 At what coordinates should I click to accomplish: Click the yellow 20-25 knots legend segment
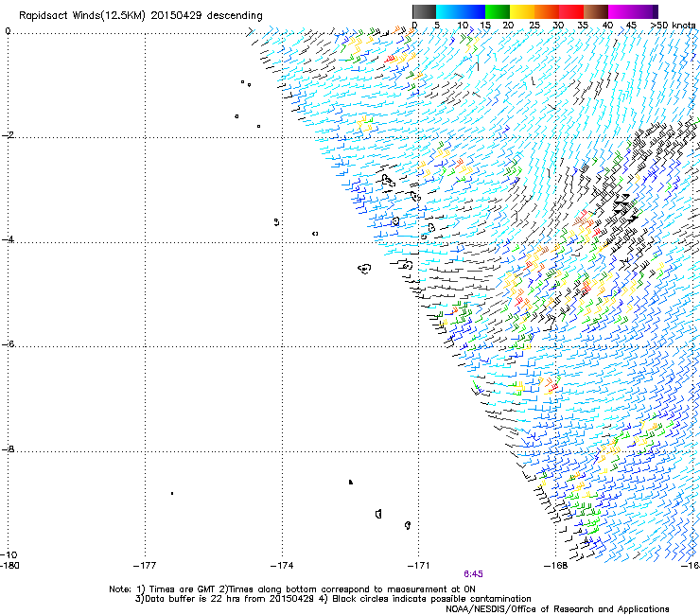click(x=522, y=11)
